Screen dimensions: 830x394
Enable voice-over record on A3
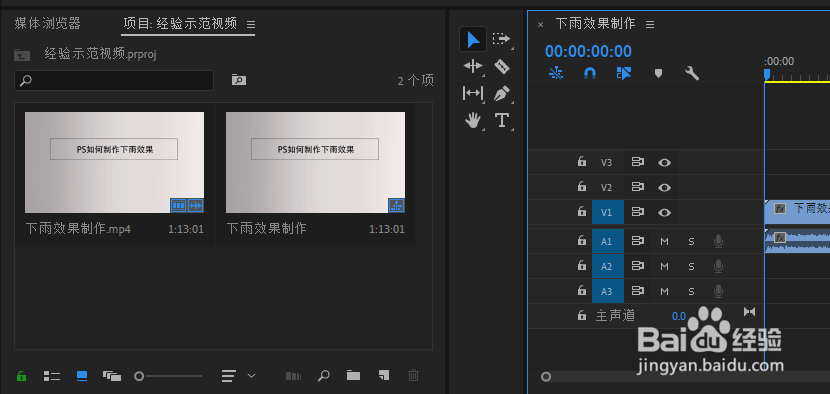pyautogui.click(x=718, y=291)
